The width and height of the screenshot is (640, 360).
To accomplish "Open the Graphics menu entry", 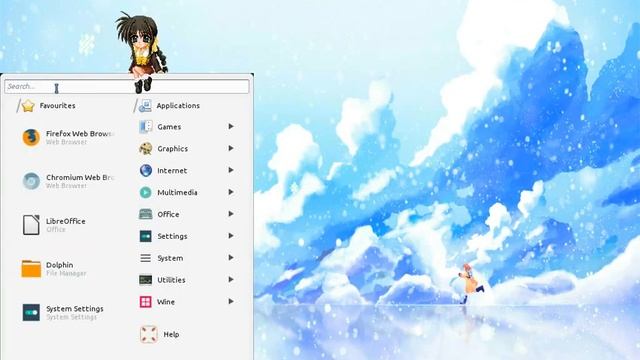I will pyautogui.click(x=188, y=149).
